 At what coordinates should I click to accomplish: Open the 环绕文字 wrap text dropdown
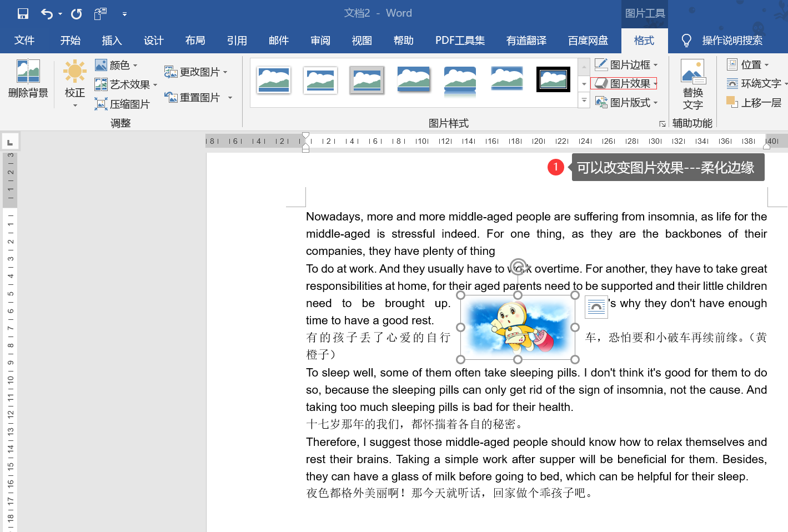(x=757, y=83)
